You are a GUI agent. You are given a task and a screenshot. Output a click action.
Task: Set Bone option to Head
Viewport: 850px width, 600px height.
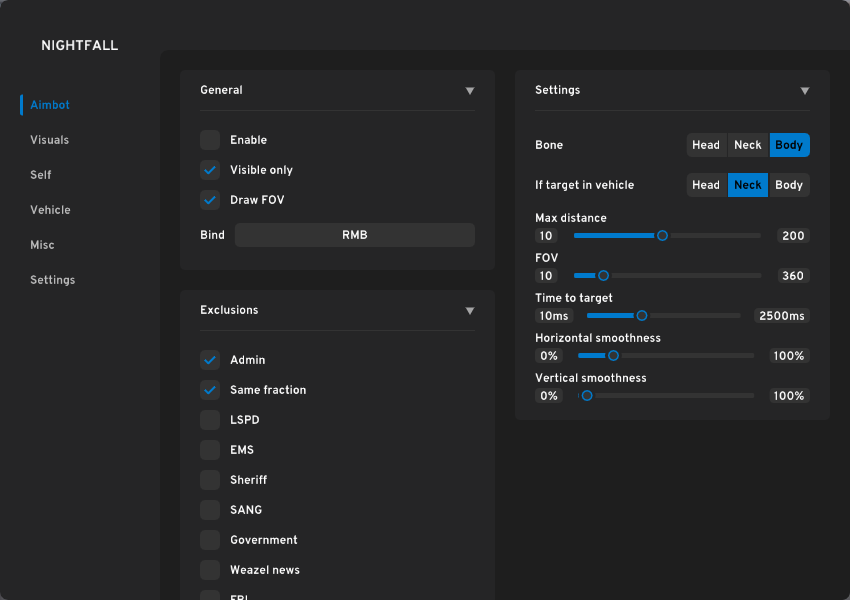point(706,145)
